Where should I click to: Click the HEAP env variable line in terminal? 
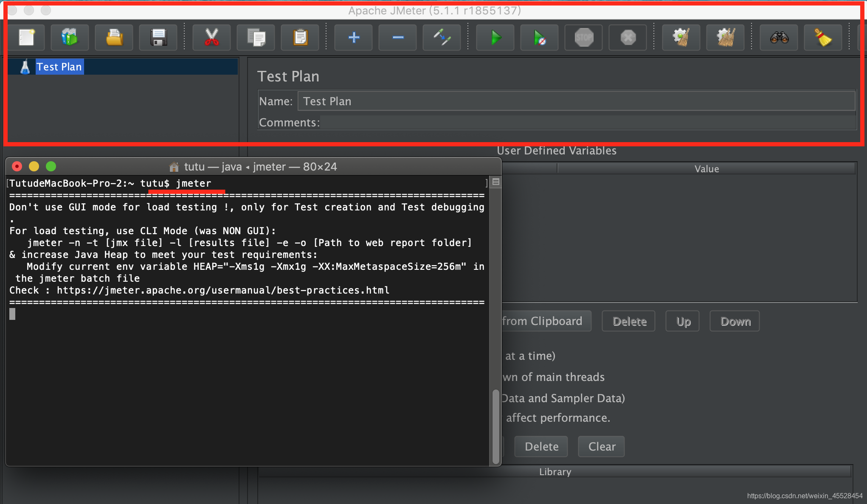click(x=255, y=266)
